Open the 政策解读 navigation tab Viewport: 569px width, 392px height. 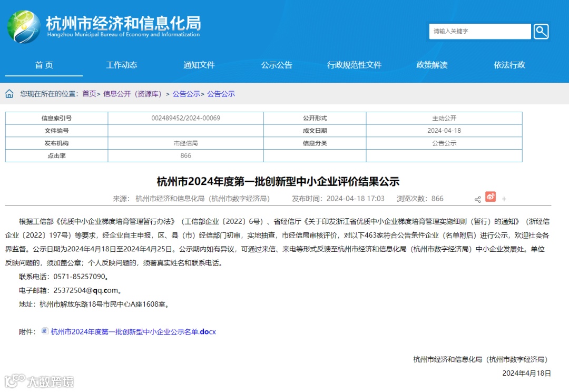coord(432,65)
